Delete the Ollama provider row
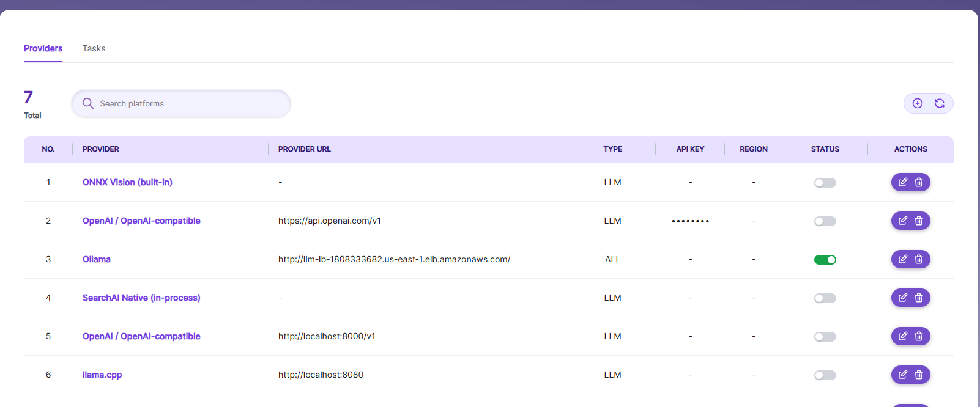This screenshot has height=407, width=980. point(919,259)
